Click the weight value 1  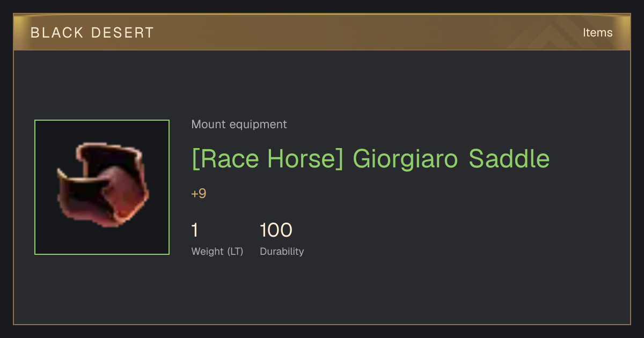[195, 230]
